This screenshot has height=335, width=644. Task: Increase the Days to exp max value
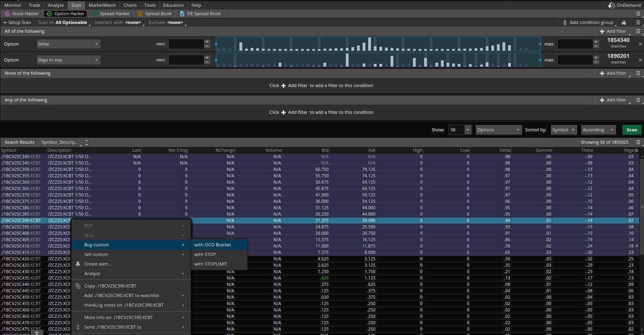tap(596, 57)
